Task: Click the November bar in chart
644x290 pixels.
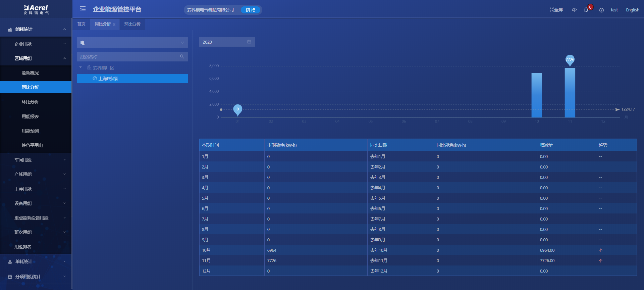Action: click(570, 93)
